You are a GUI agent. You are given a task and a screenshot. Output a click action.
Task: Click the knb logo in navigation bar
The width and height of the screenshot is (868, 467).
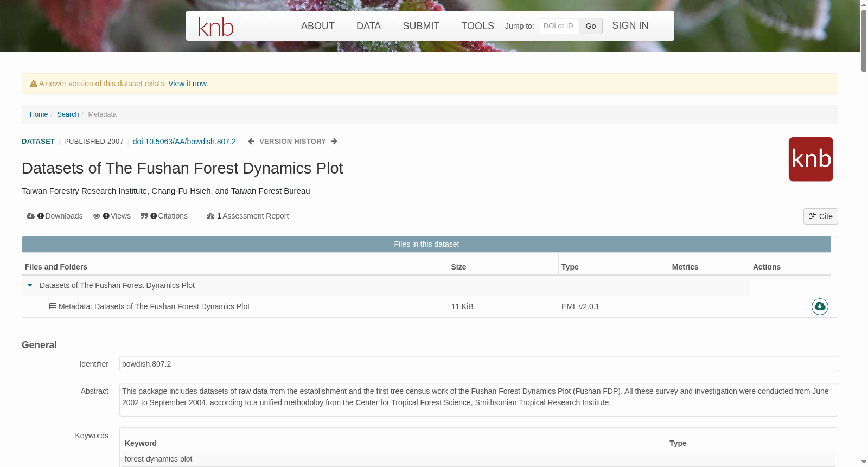tap(215, 27)
